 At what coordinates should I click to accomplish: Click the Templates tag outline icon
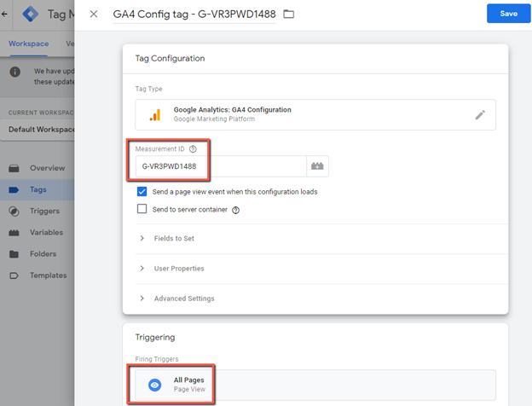(x=14, y=275)
